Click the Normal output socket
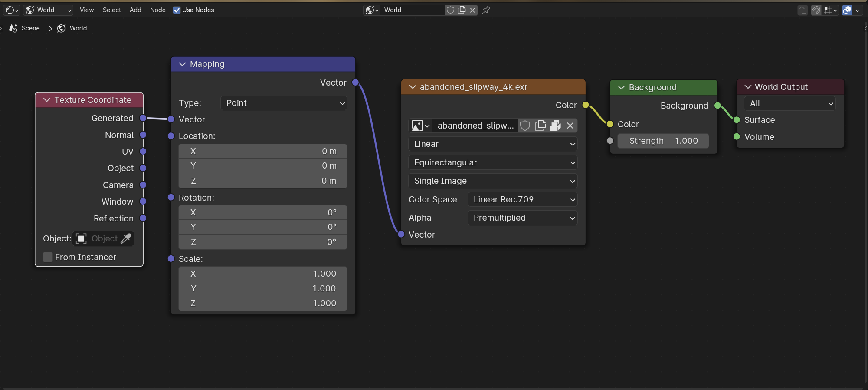Viewport: 868px width, 390px height. 143,135
